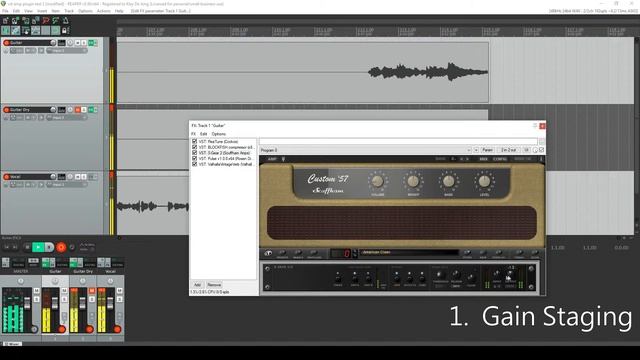
Task: Toggle repeat button in transport
Action: tap(72, 247)
